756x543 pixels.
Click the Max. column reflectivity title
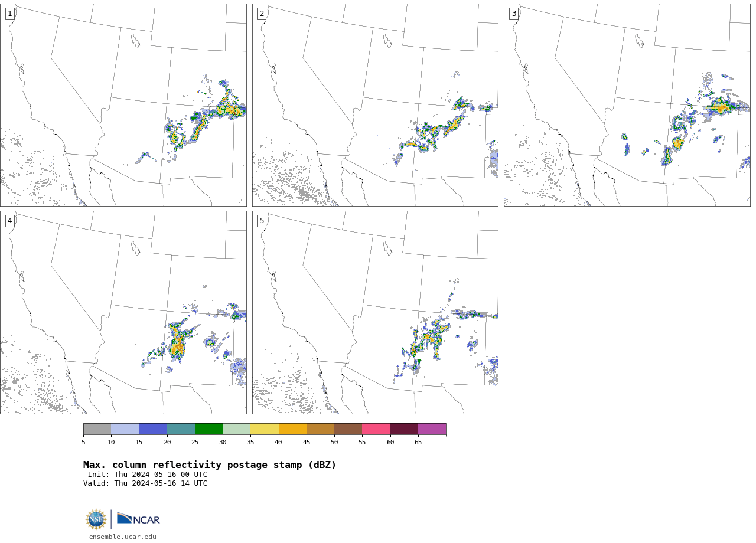tap(210, 465)
